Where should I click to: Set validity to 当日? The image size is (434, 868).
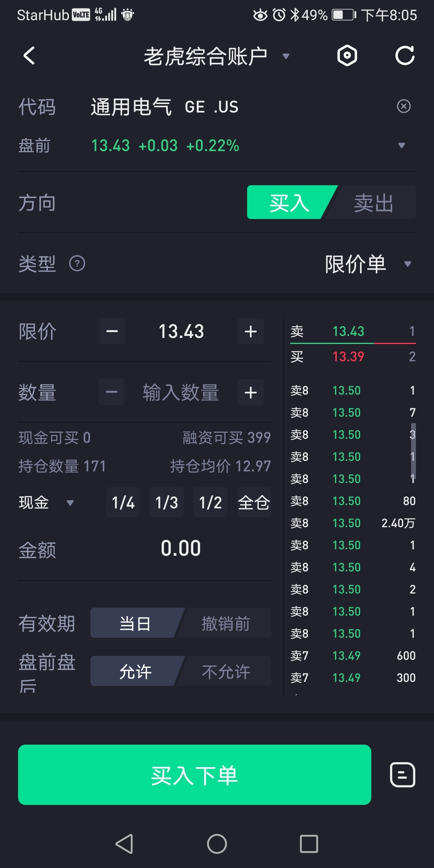point(135,623)
